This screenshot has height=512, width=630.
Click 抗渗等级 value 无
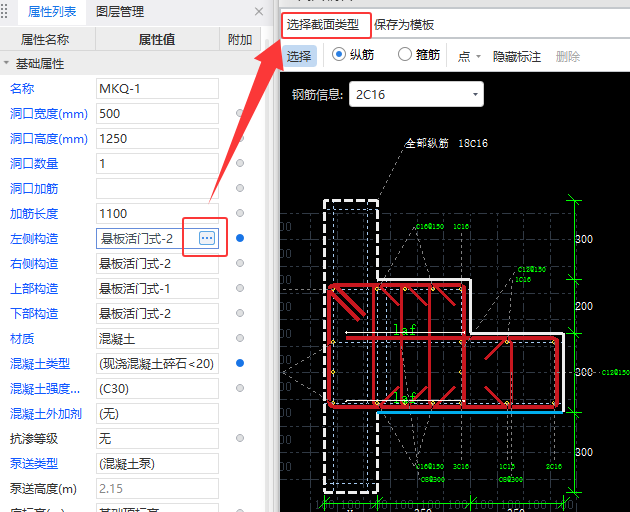coord(157,438)
